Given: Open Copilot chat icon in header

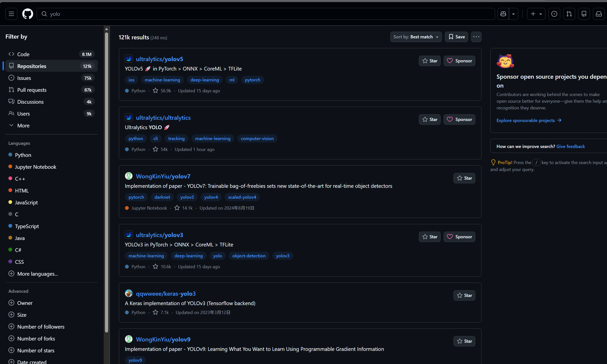Looking at the screenshot, I should point(503,14).
